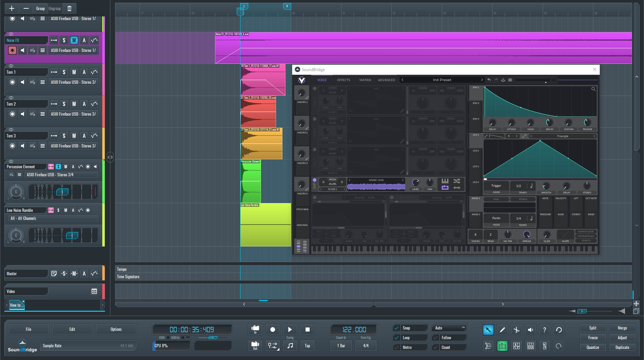Click magnifier in ENV 1 display
This screenshot has height=360, width=644.
point(593,89)
